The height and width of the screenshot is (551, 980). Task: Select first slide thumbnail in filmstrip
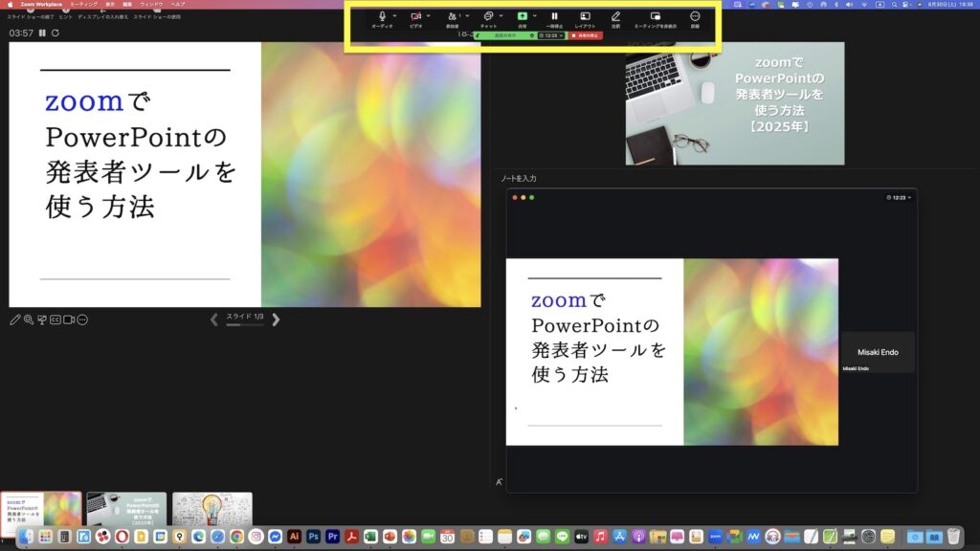point(41,514)
